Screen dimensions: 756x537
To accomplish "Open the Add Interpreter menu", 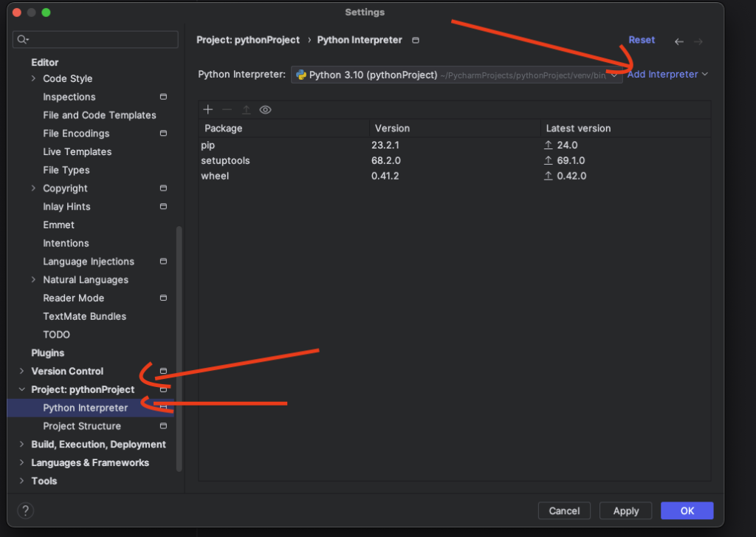I will point(667,74).
